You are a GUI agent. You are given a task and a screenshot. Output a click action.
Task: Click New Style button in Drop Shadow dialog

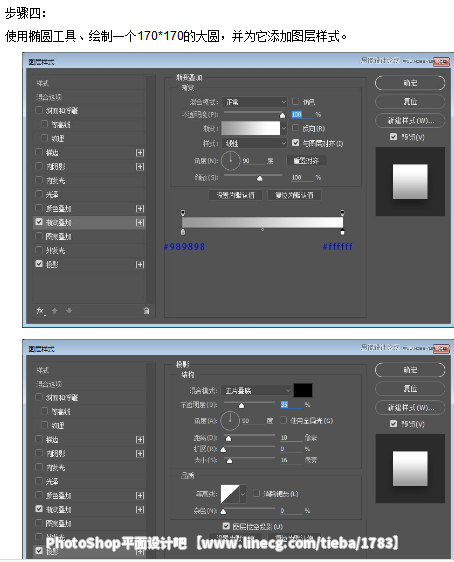410,408
